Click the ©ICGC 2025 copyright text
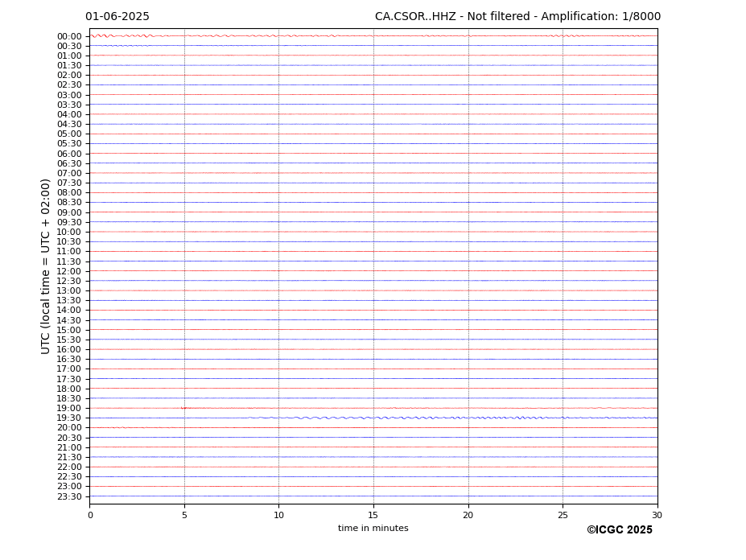 pyautogui.click(x=620, y=530)
